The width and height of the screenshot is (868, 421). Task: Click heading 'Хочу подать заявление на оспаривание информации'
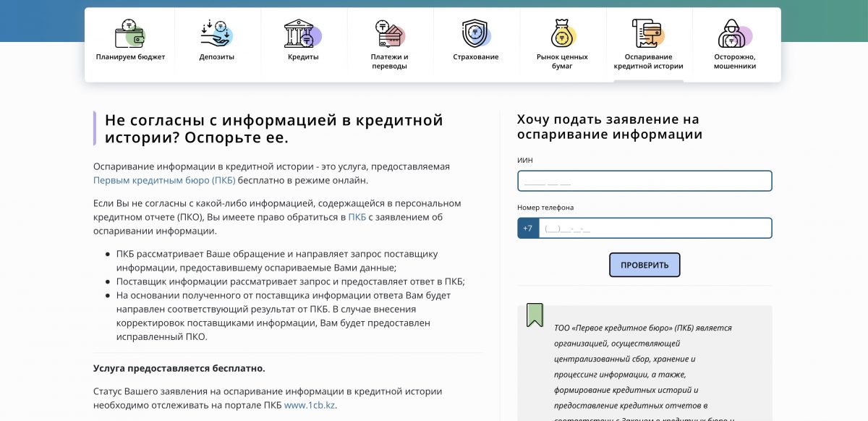coord(608,127)
